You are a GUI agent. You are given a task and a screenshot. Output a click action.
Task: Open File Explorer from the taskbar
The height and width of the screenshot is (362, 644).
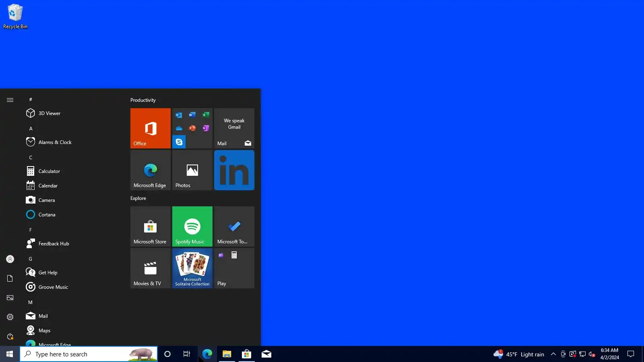tap(227, 354)
